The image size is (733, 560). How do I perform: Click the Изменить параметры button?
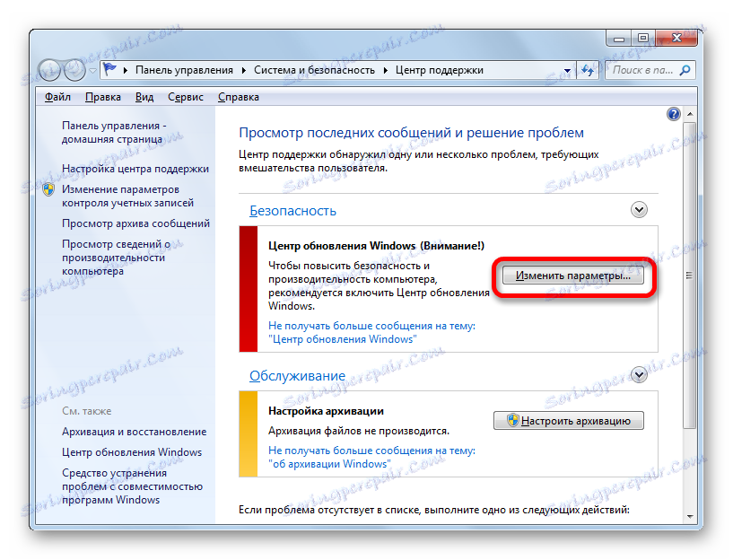tap(572, 276)
